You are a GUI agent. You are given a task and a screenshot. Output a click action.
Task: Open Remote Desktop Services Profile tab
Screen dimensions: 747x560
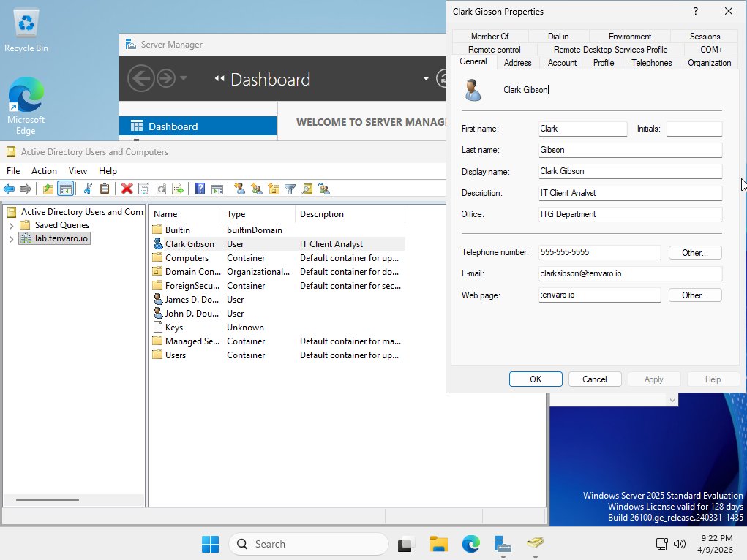(610, 50)
